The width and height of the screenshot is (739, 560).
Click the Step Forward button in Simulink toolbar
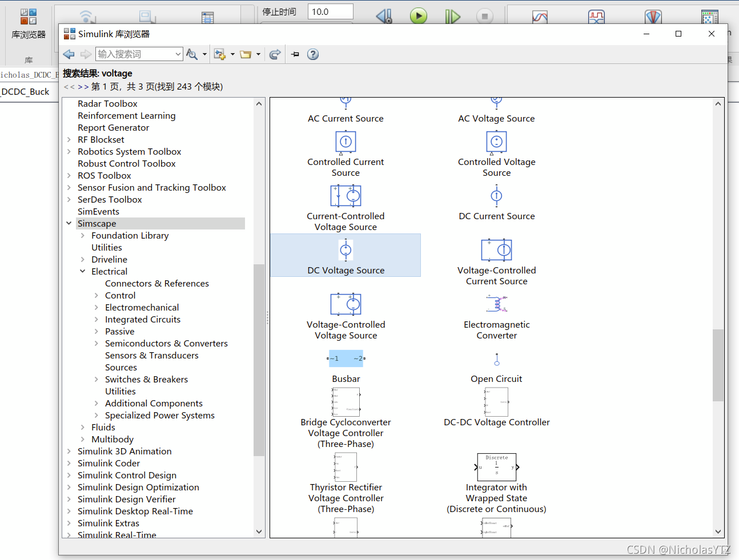click(x=452, y=17)
